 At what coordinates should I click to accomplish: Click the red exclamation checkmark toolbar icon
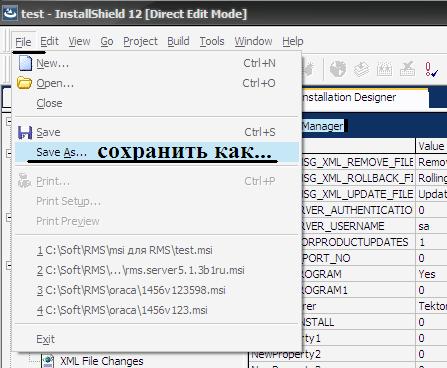point(431,70)
